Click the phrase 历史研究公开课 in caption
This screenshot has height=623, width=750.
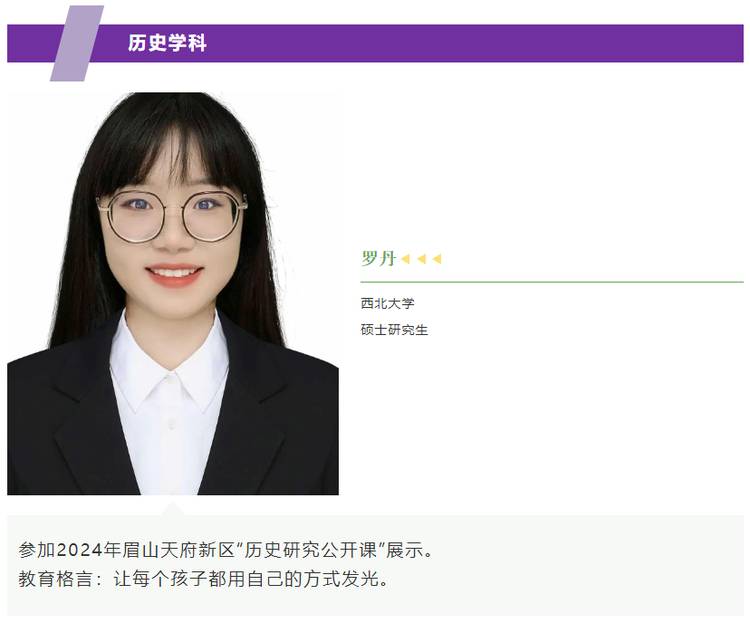pos(311,550)
